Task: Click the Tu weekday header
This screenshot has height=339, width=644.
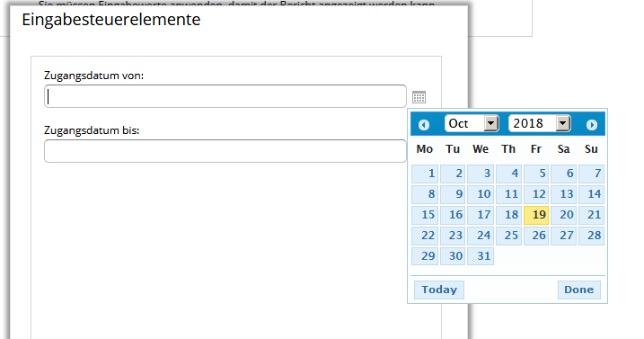Action: tap(453, 149)
